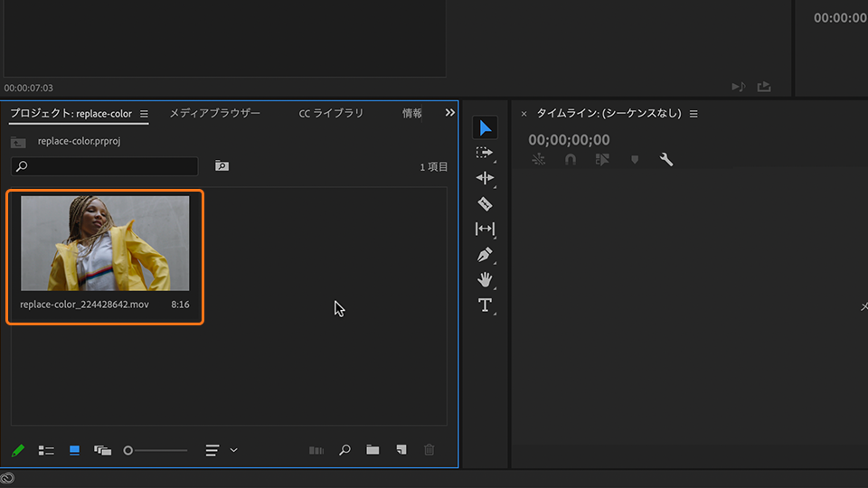Expand the hidden panel tabs chevron

[449, 113]
